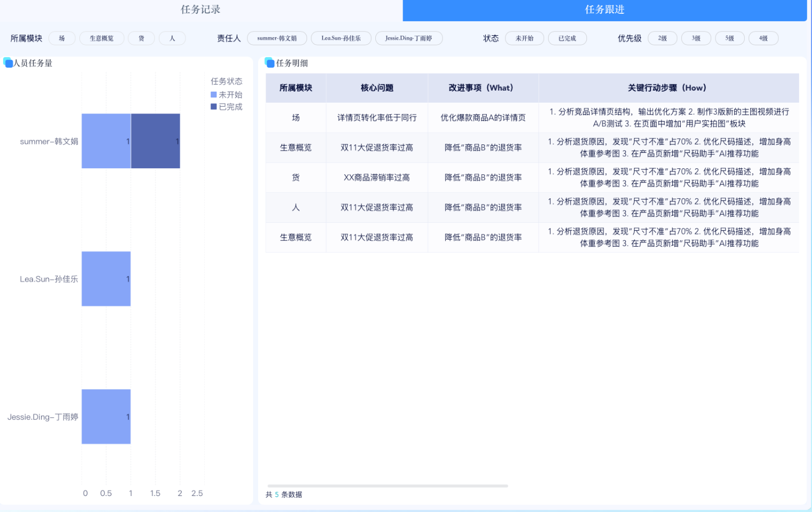Toggle 已完成 in the chart legend
Viewport: 812px width, 512px height.
coord(227,106)
